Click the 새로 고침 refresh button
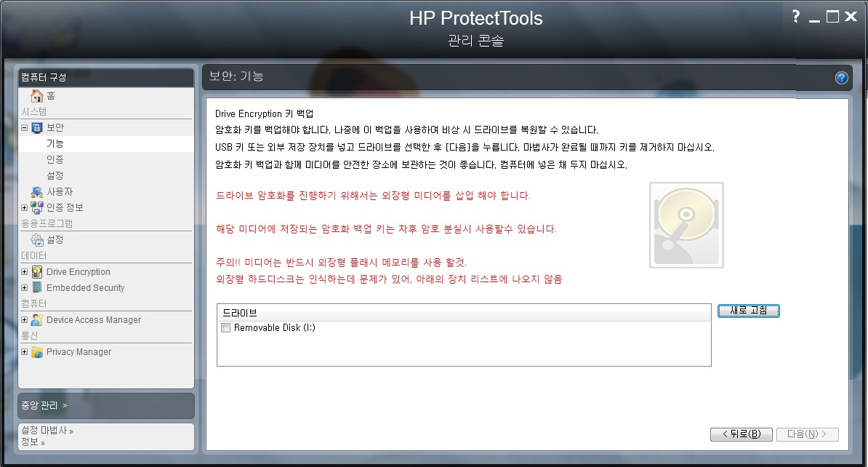868x467 pixels. (749, 311)
